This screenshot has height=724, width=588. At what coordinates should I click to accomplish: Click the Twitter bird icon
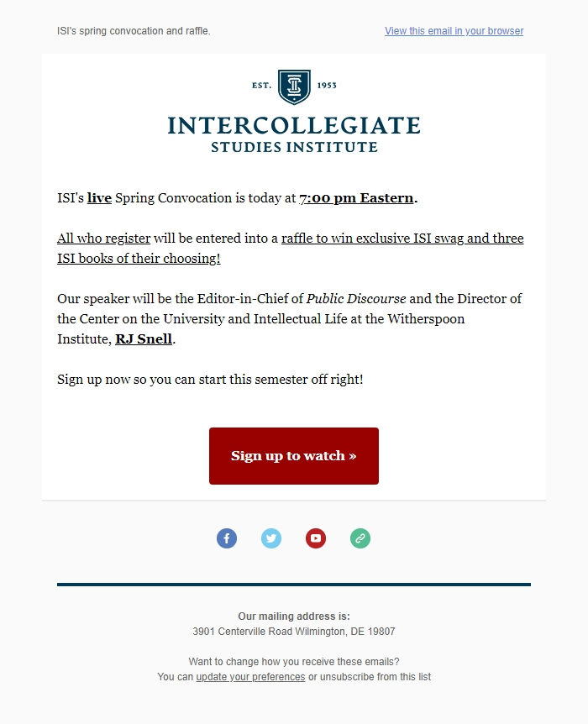pos(271,538)
